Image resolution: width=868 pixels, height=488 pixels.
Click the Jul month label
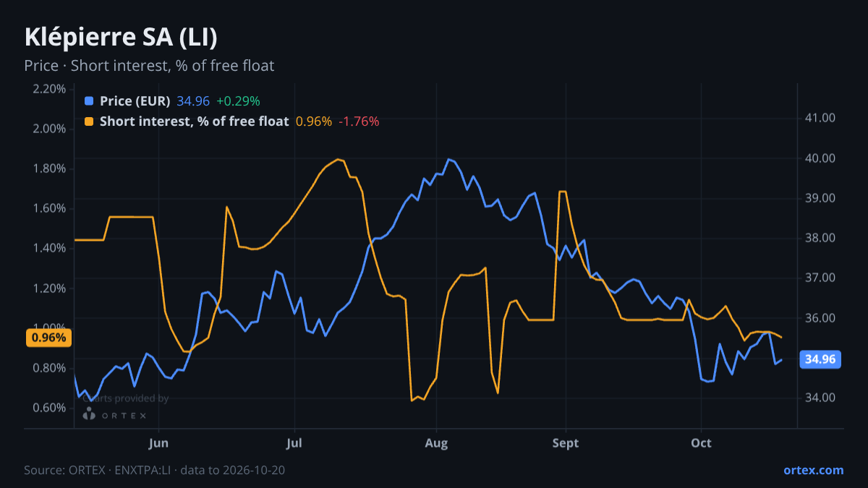(294, 442)
